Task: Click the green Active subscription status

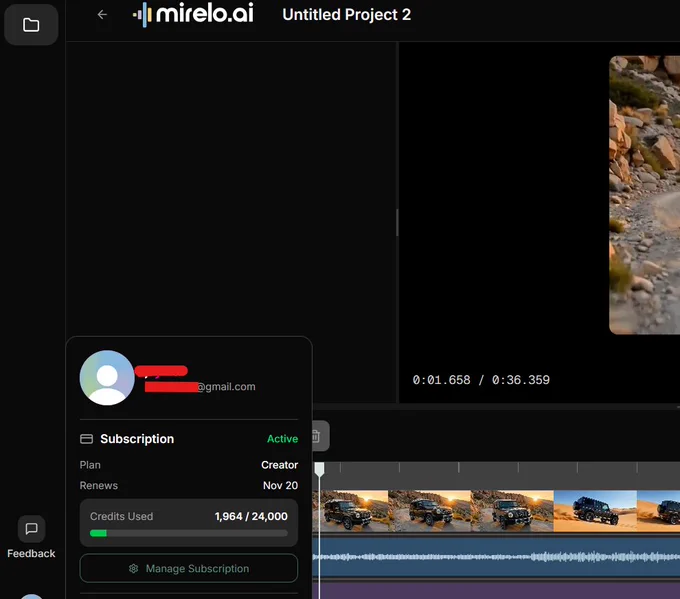Action: click(x=282, y=439)
